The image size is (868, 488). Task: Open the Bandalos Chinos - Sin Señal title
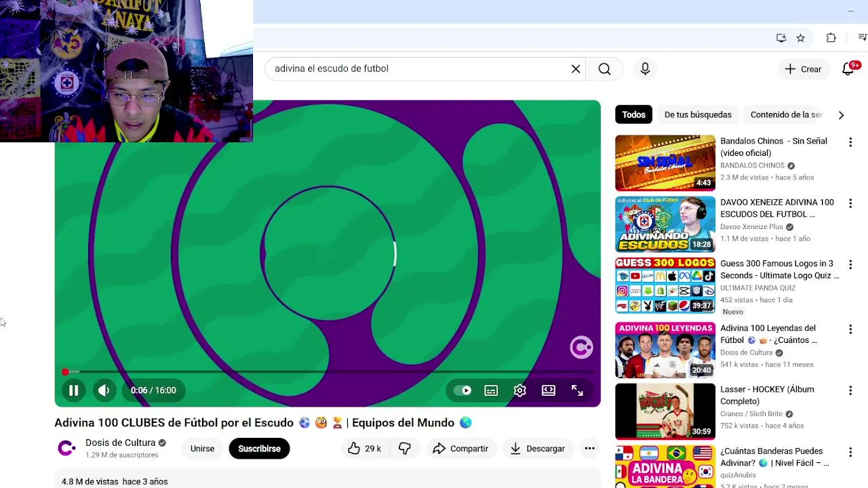click(774, 147)
